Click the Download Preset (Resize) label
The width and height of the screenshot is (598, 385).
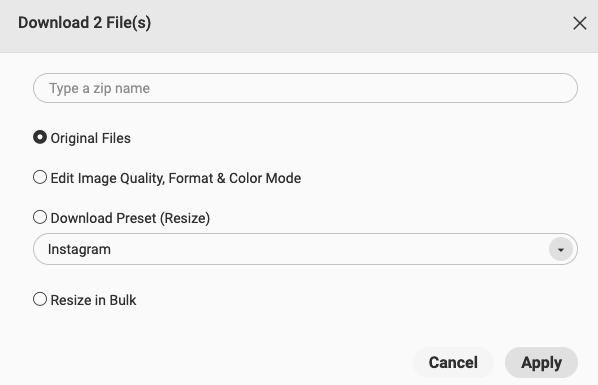click(130, 218)
